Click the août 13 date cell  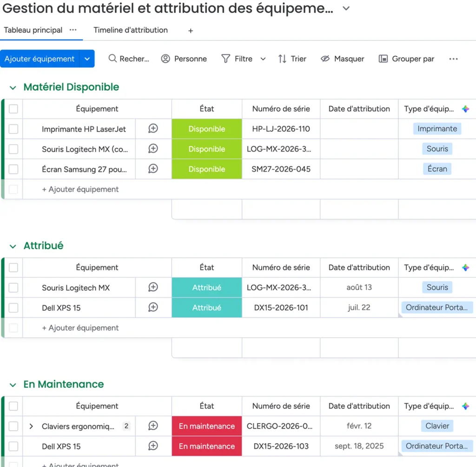coord(359,287)
